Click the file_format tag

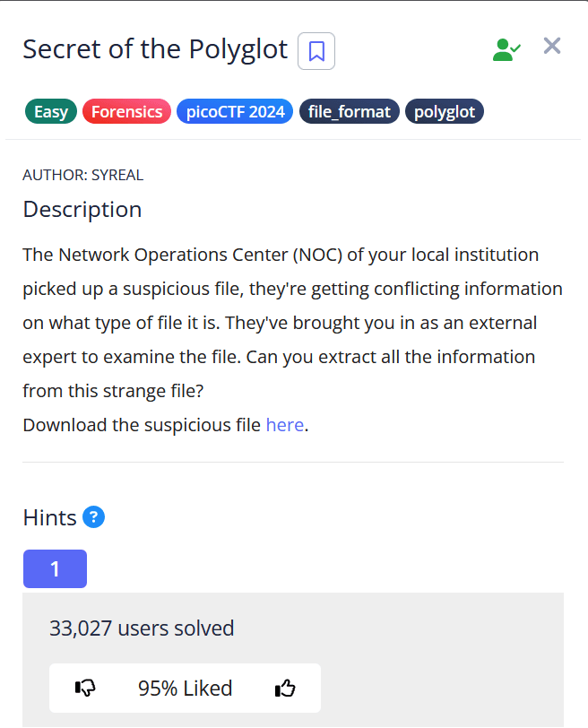point(349,112)
